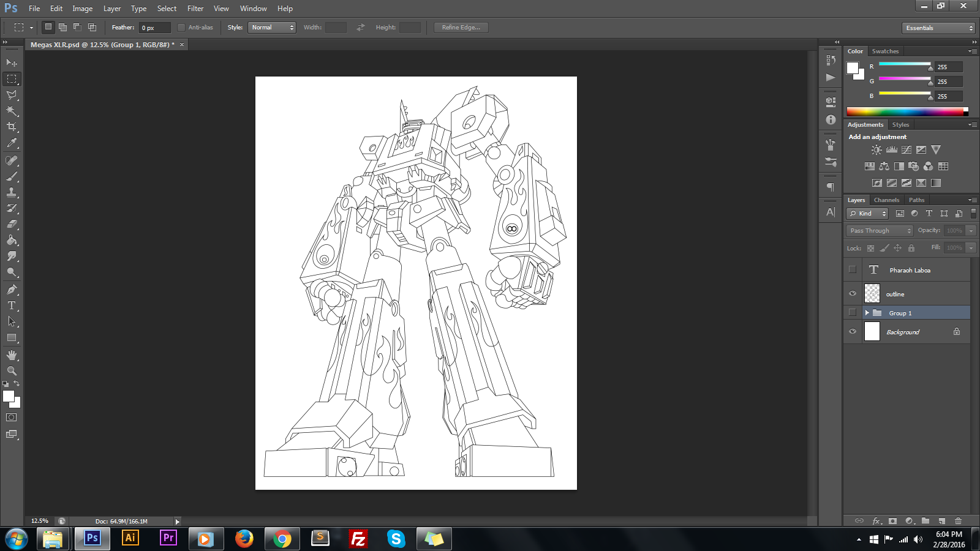The image size is (980, 551).
Task: Open the Style dropdown set to Normal
Action: 272,28
